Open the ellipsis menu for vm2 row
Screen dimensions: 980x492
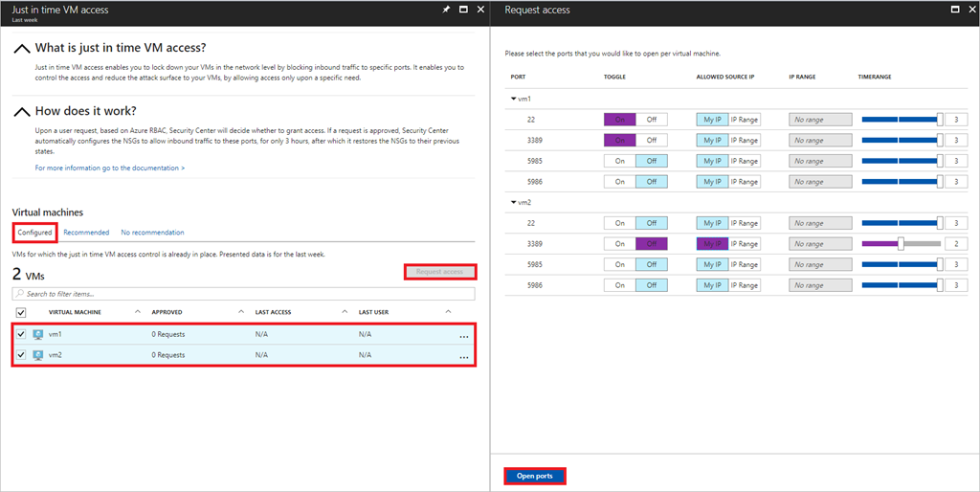(464, 357)
